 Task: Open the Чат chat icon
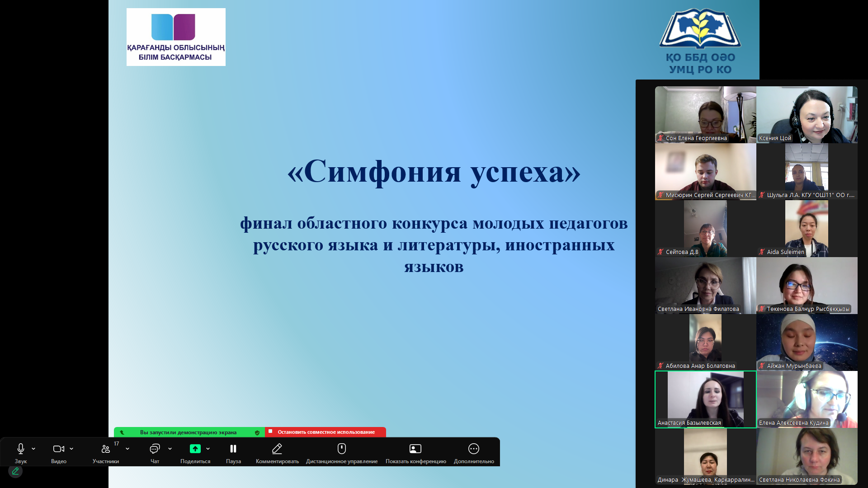pos(155,449)
